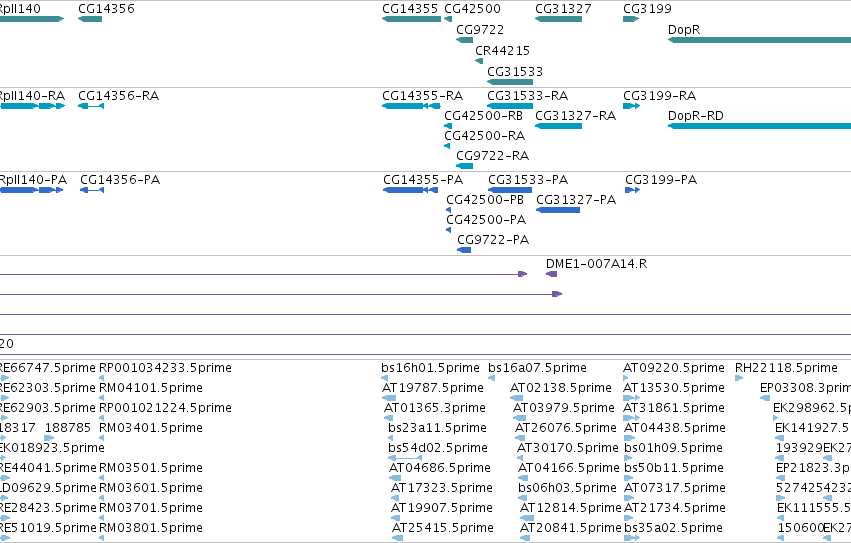Select the AT19787.5prime EST label
Viewport: 851px width, 543px height.
[x=433, y=388]
